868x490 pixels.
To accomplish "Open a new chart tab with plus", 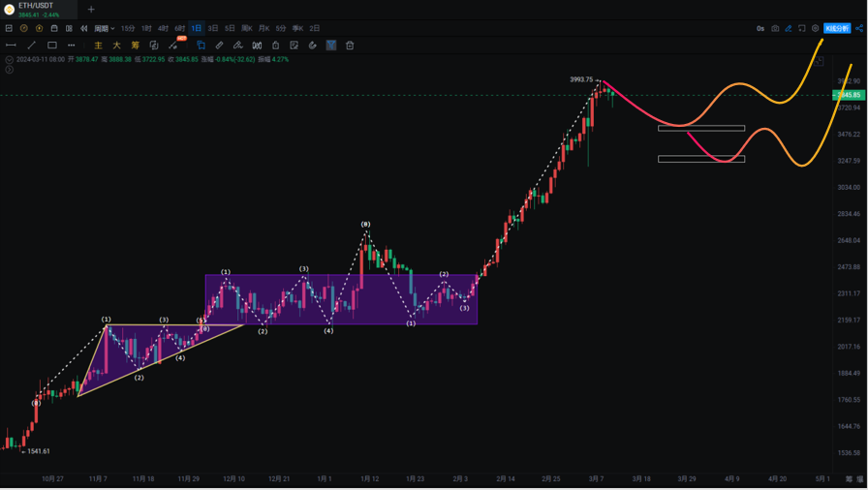I will tap(91, 10).
